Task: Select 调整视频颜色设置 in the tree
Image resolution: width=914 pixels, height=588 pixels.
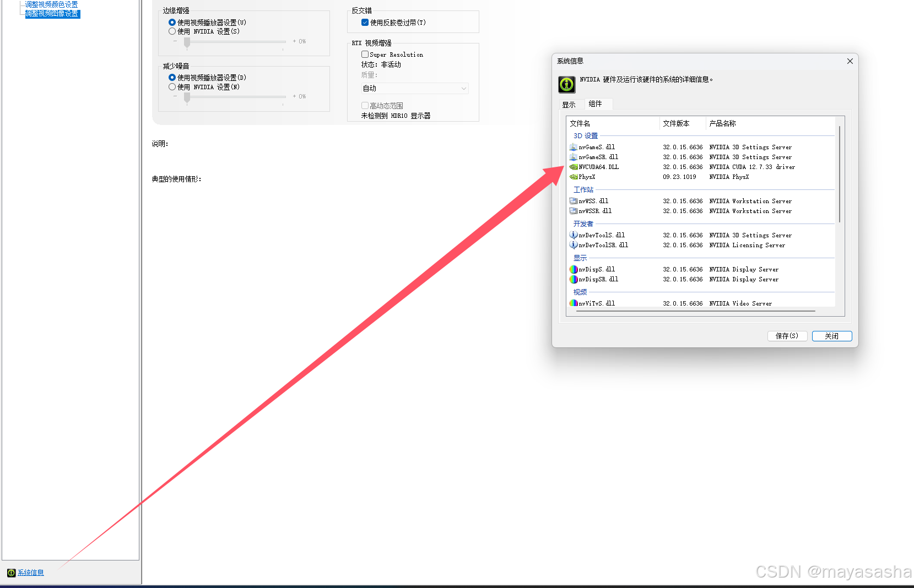Action: pyautogui.click(x=52, y=4)
